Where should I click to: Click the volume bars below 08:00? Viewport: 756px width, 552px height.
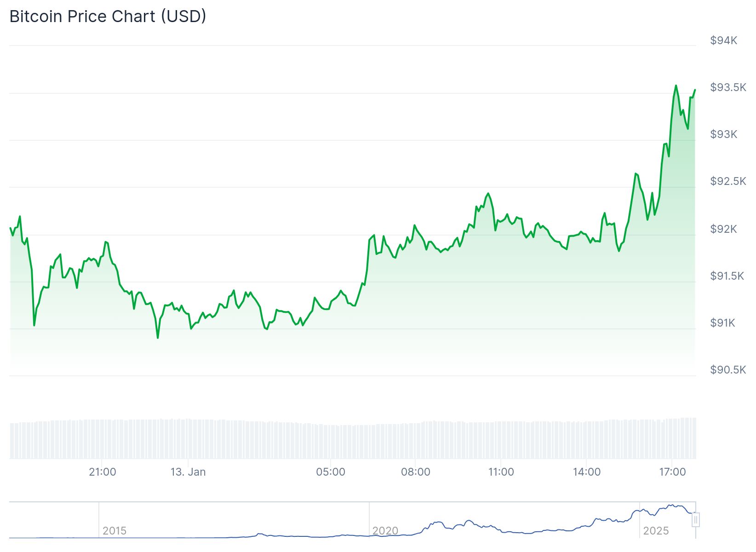(x=415, y=441)
